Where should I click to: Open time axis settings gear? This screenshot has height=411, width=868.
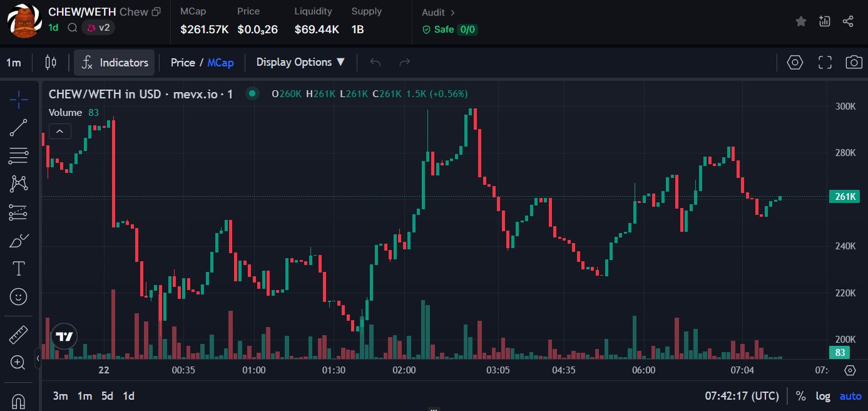tap(850, 370)
